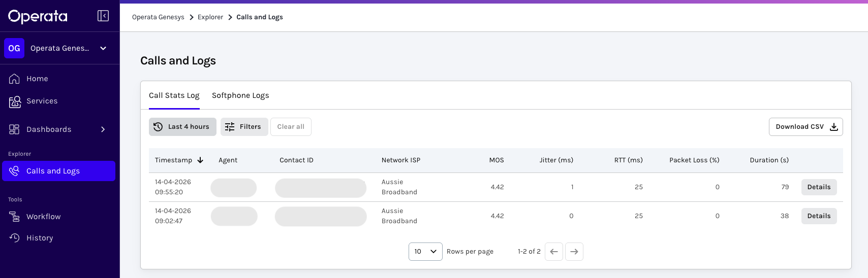Click the Operata logo
The height and width of the screenshot is (278, 868).
pyautogui.click(x=38, y=16)
